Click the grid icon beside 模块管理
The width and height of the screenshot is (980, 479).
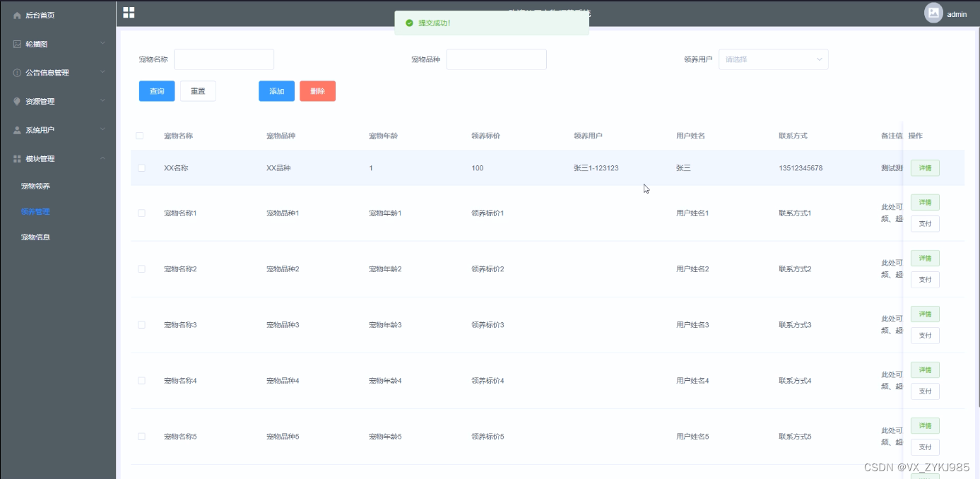point(17,159)
